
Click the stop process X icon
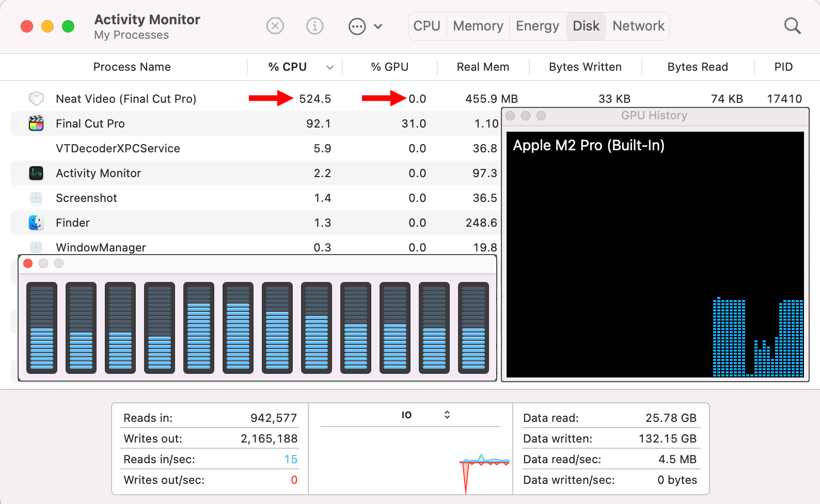(275, 26)
